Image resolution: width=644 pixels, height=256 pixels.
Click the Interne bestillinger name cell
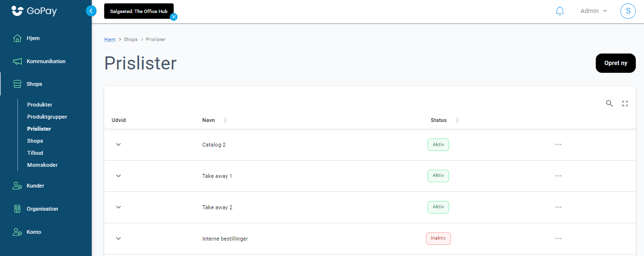[x=225, y=239]
